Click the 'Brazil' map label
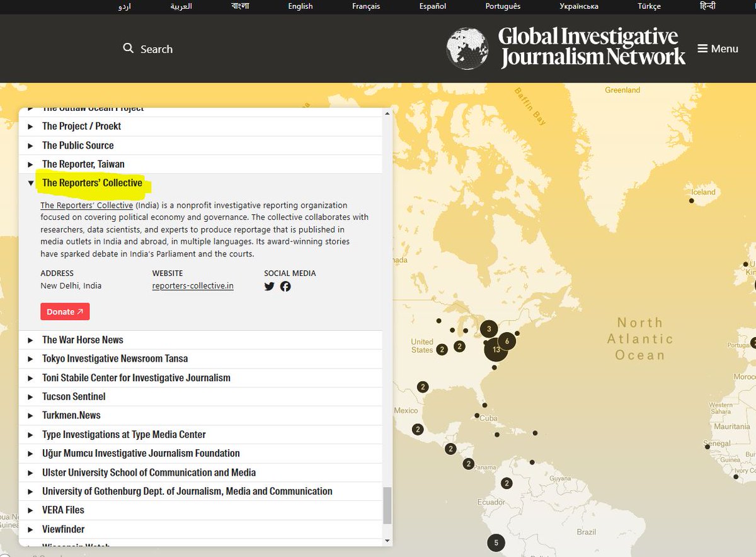 click(587, 532)
